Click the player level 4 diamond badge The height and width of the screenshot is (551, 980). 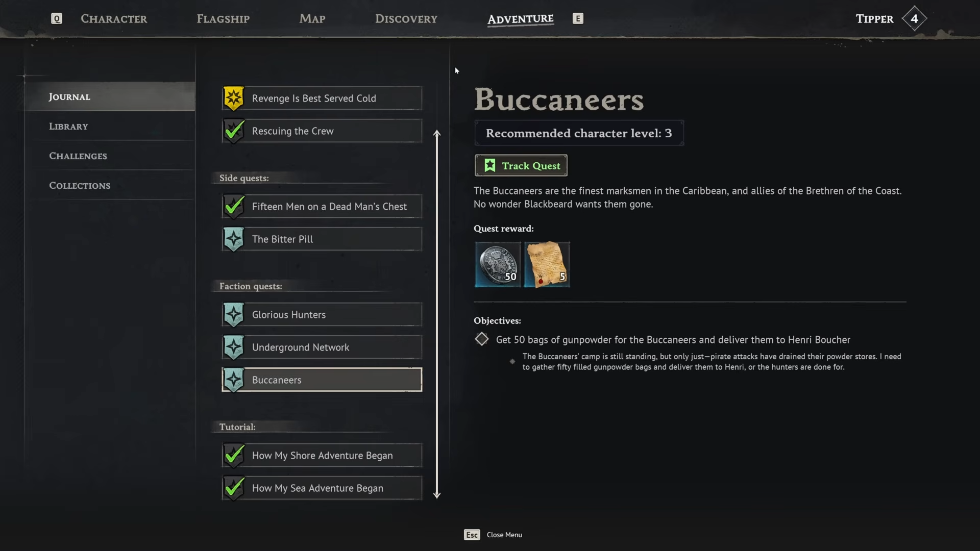pyautogui.click(x=914, y=19)
